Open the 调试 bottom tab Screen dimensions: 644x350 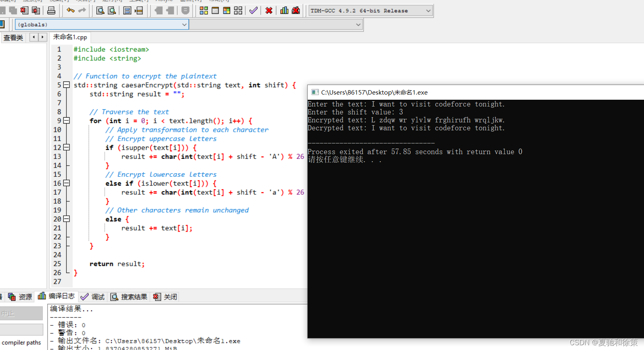[x=93, y=297]
